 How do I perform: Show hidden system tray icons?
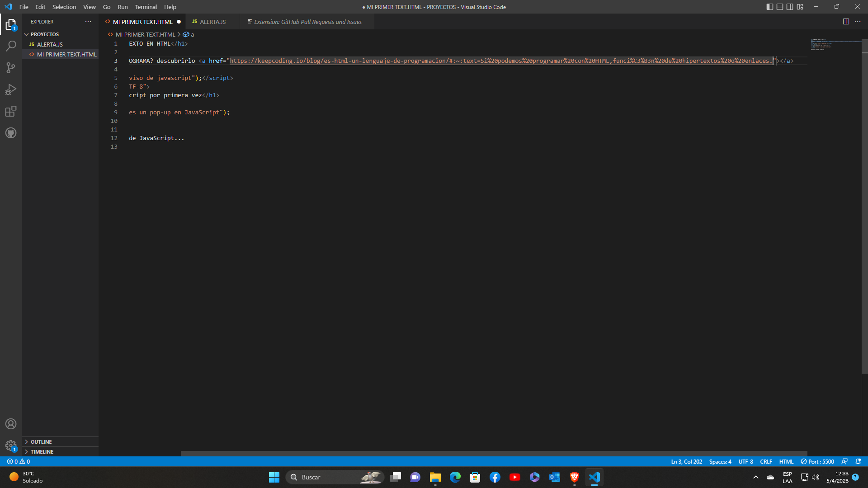point(755,477)
